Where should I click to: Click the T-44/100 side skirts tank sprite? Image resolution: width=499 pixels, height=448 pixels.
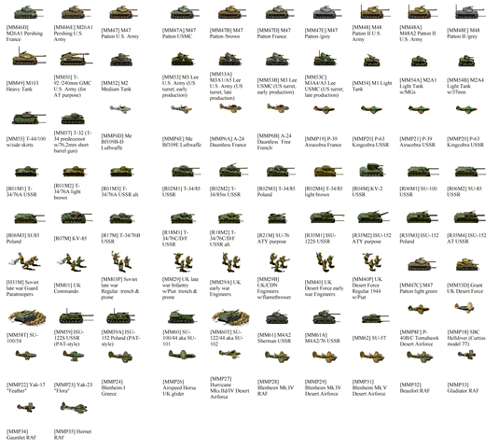pyautogui.click(x=29, y=118)
